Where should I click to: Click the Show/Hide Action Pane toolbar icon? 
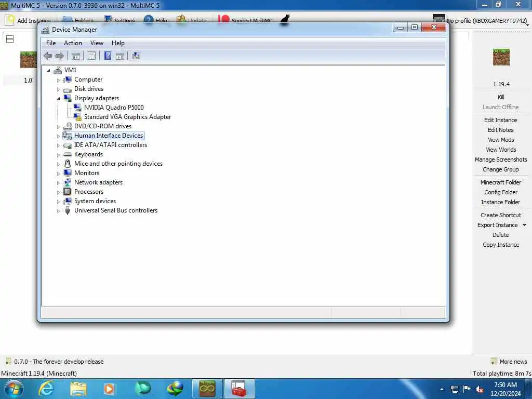tap(120, 56)
